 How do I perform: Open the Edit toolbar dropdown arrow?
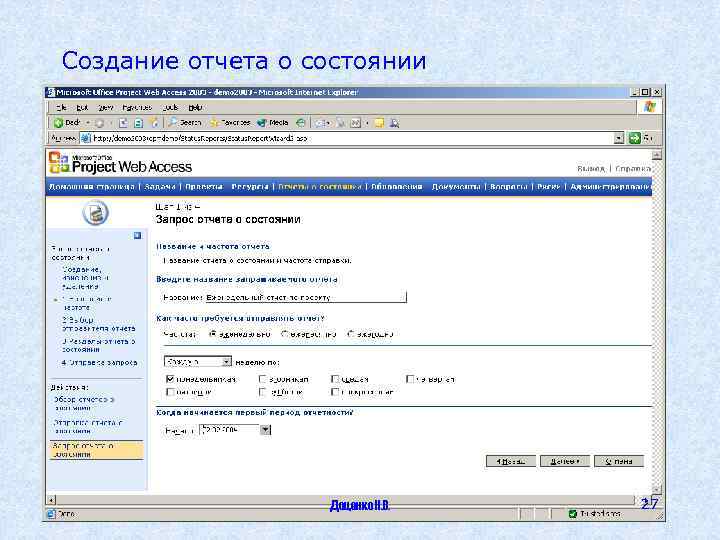coord(367,123)
